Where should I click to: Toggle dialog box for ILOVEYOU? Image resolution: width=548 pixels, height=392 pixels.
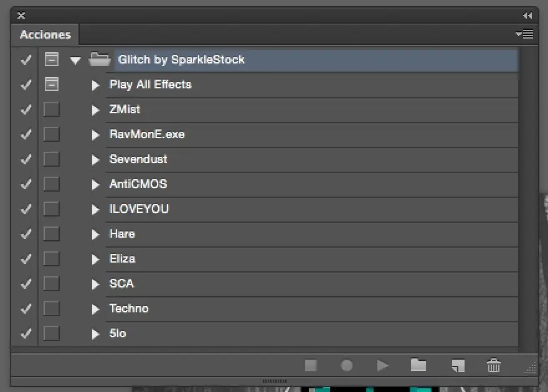pos(51,208)
